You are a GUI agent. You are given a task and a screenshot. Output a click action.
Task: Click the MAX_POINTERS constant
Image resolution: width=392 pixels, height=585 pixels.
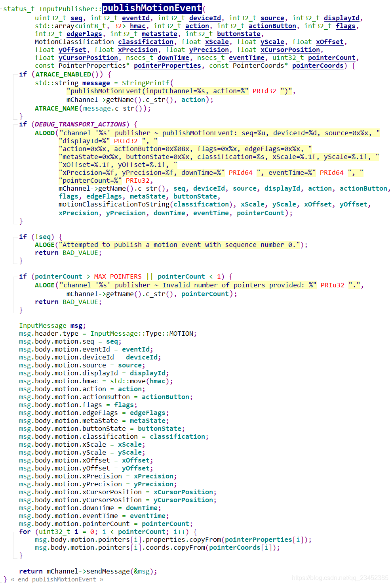coord(117,276)
